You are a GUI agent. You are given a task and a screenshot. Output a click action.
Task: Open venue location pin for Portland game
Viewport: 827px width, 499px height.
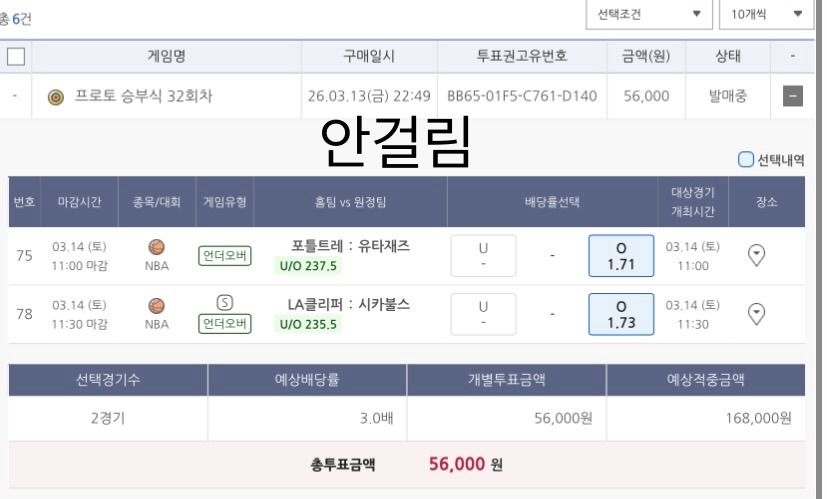pyautogui.click(x=757, y=256)
